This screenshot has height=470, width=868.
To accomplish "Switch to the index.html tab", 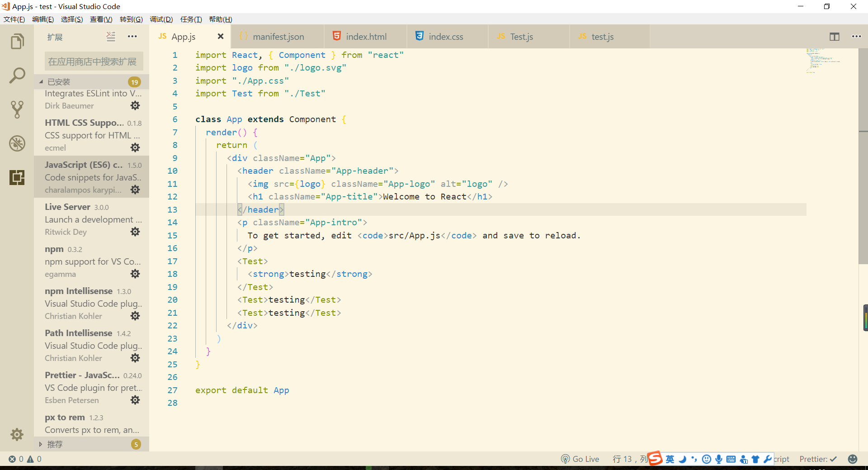I will tap(366, 37).
